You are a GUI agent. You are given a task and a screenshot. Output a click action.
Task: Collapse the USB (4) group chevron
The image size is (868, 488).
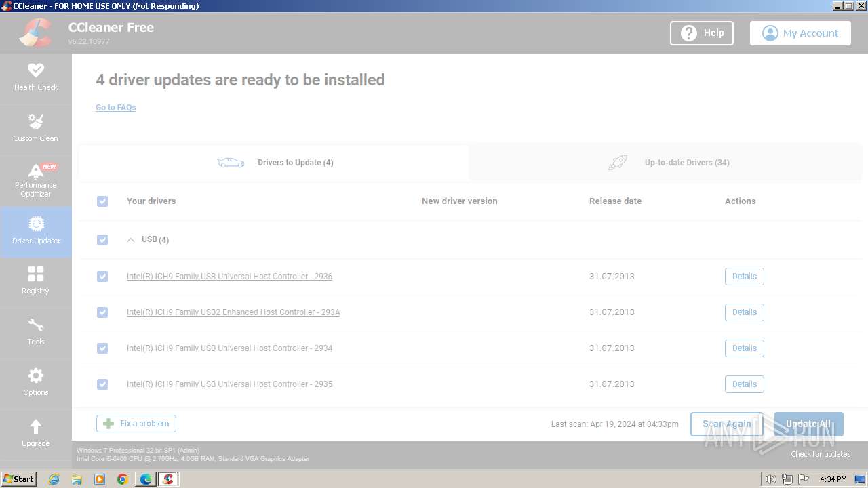pos(131,240)
